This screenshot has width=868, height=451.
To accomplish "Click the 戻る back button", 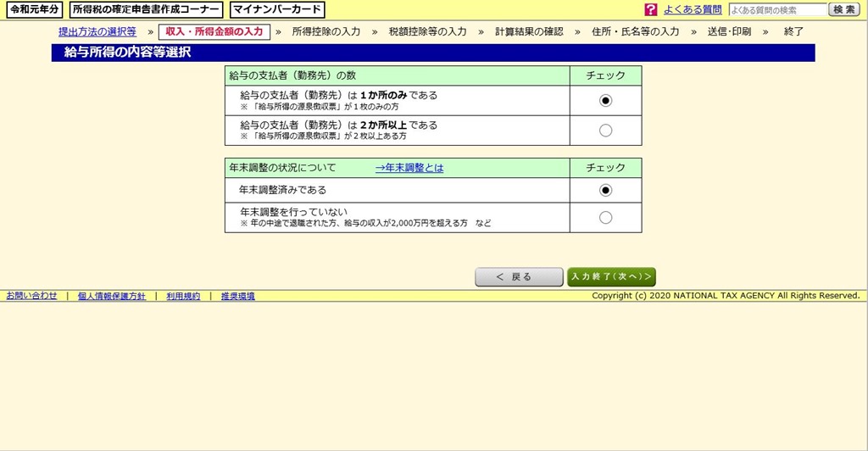I will 519,276.
